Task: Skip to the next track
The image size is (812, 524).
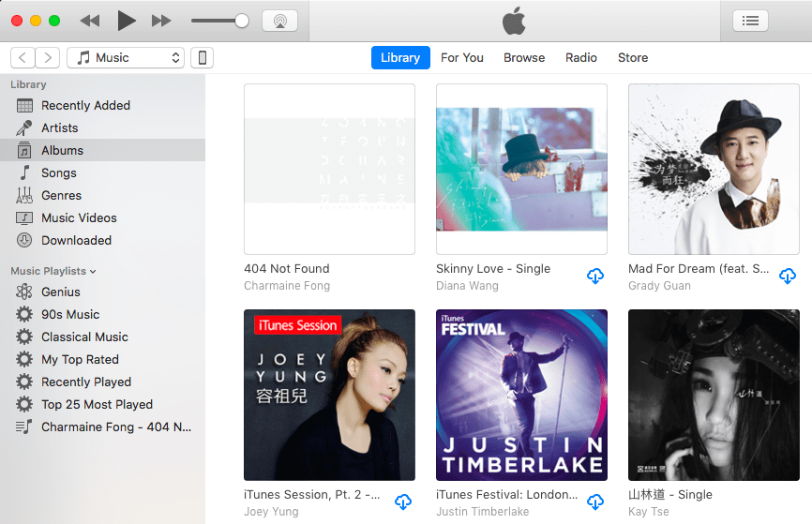Action: (161, 21)
